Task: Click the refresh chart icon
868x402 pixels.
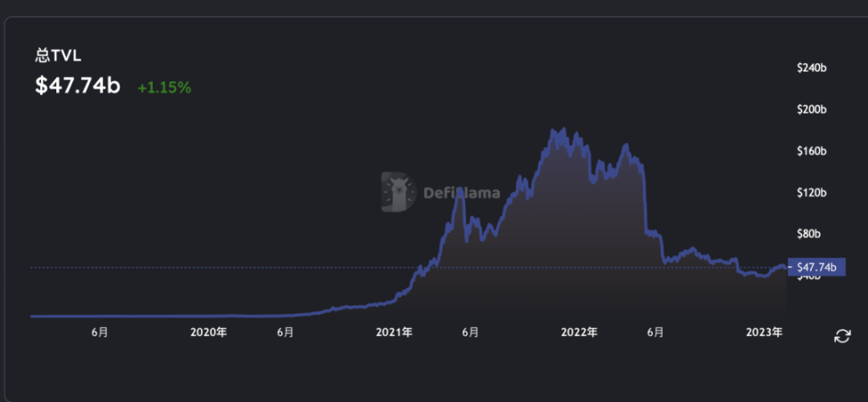Action: click(x=842, y=336)
